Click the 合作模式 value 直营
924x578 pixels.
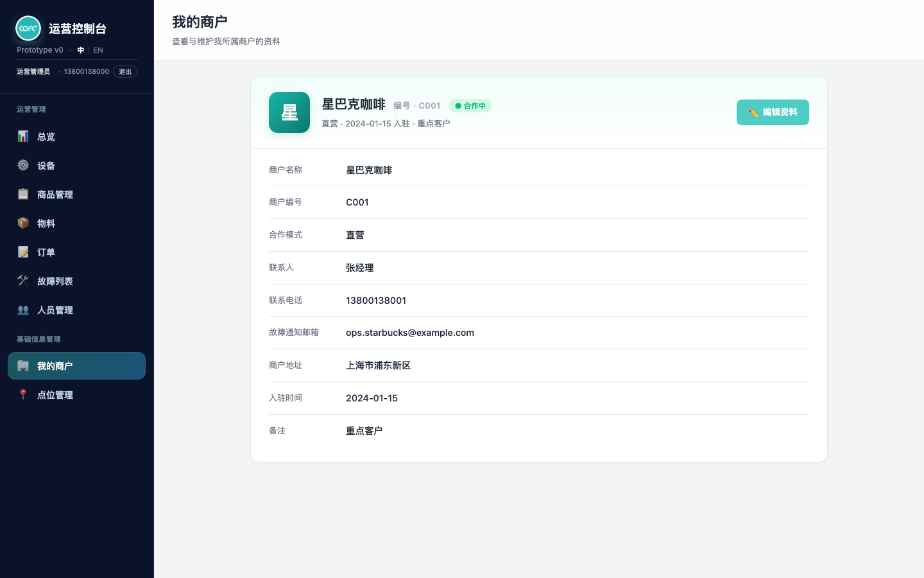tap(355, 235)
